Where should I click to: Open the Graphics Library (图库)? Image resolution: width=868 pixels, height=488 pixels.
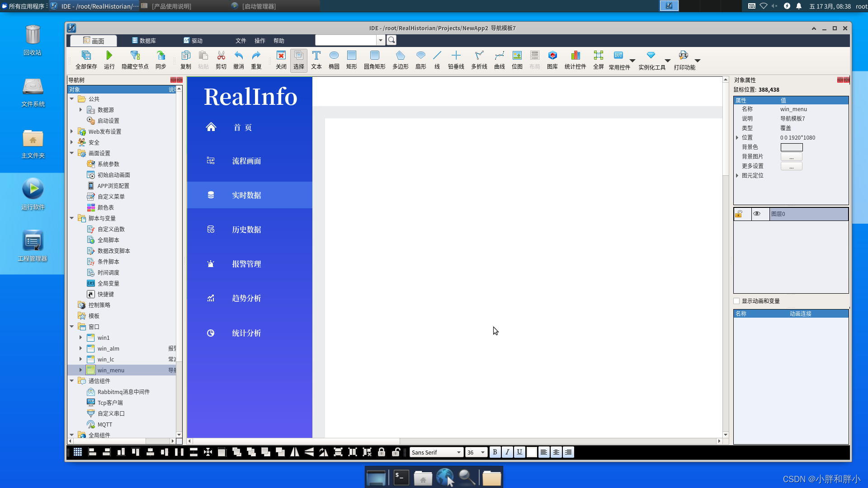pos(552,59)
